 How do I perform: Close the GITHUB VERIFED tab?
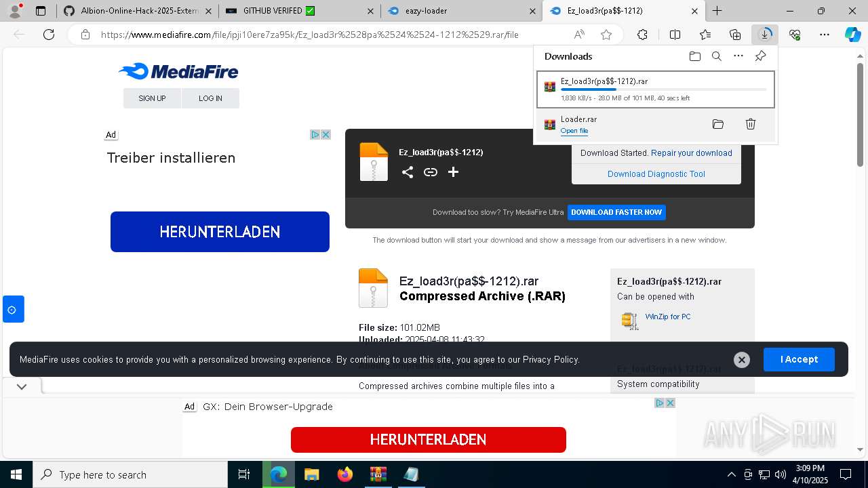[x=370, y=11]
